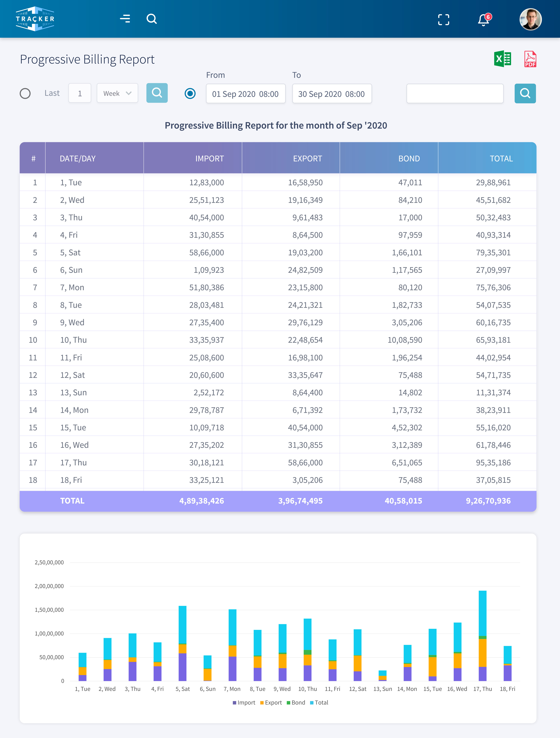The width and height of the screenshot is (560, 738).
Task: Click the report heading for Sep '2020
Action: coord(276,125)
